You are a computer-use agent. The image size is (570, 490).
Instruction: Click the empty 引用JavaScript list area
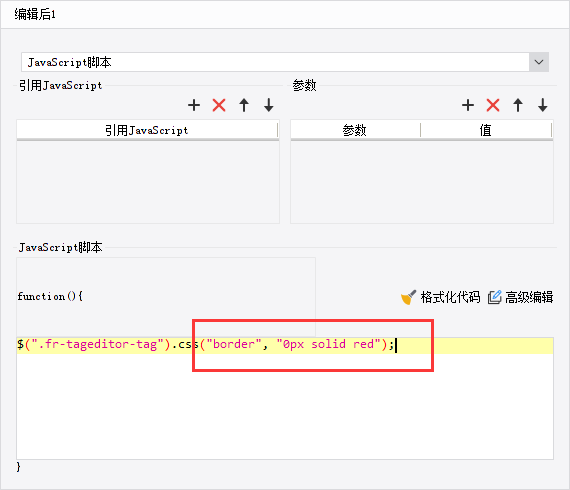(148, 182)
